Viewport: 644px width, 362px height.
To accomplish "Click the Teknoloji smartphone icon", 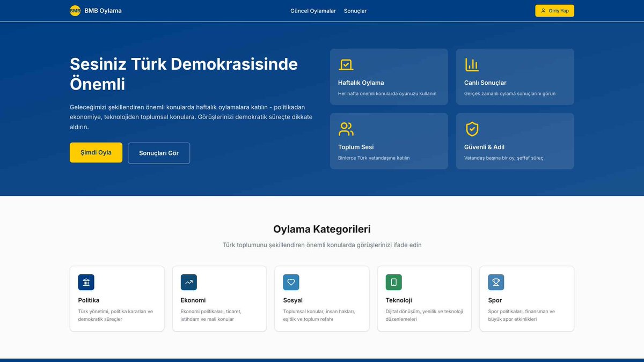I will coord(394,283).
